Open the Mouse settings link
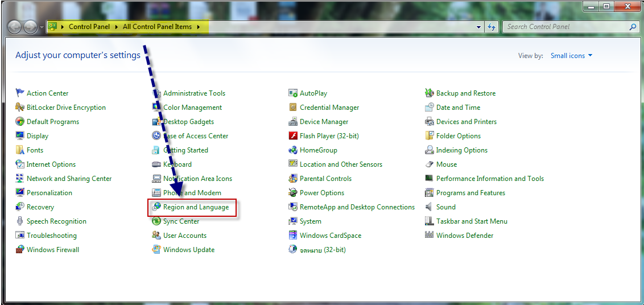Image resolution: width=644 pixels, height=305 pixels. (x=447, y=164)
